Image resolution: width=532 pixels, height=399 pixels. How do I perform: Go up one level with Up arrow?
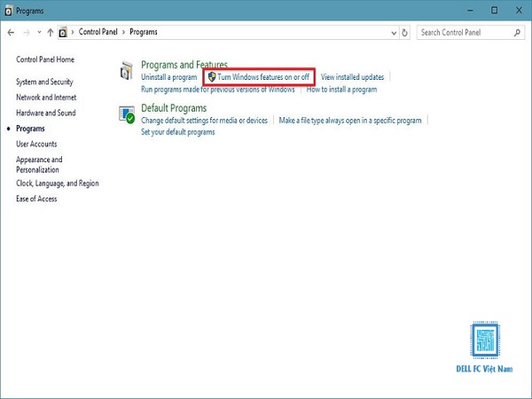(51, 33)
